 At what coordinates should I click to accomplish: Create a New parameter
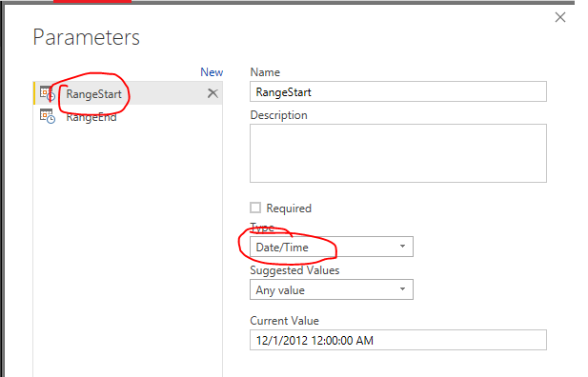click(x=212, y=72)
